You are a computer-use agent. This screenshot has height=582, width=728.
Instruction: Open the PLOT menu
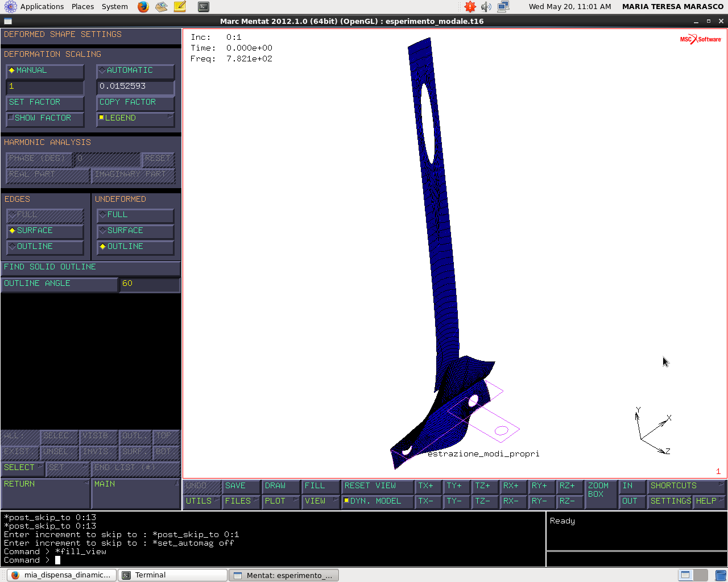pyautogui.click(x=281, y=501)
